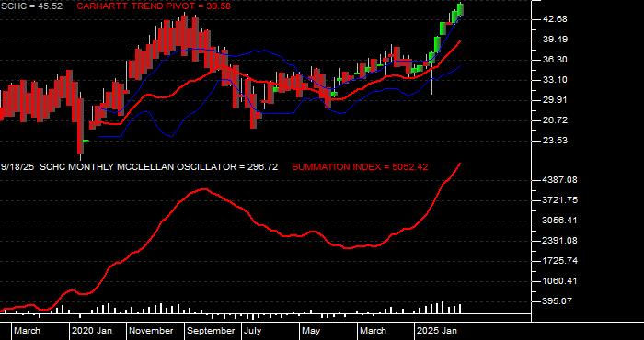Select the July timeline label

(252, 331)
